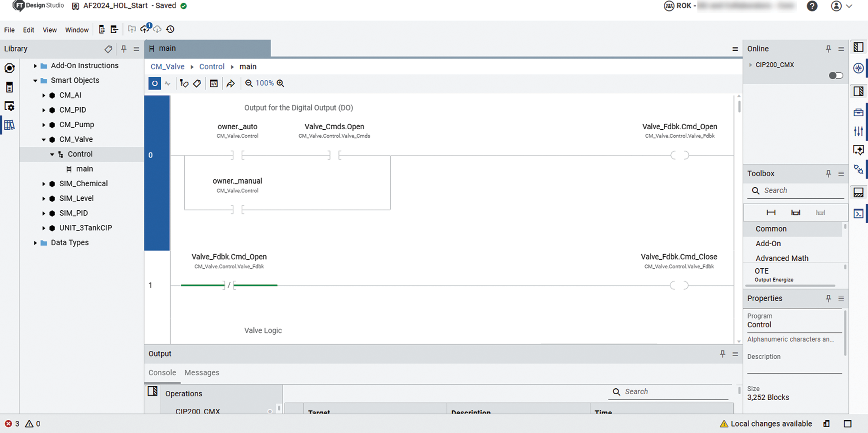Switch to the Console tab in Output
This screenshot has height=433, width=868.
point(162,372)
